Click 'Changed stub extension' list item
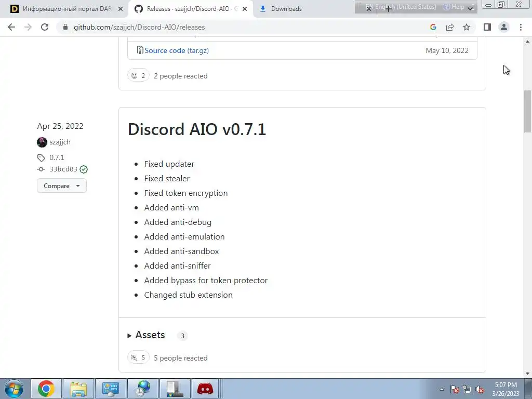Viewport: 532px width, 399px height. (188, 295)
